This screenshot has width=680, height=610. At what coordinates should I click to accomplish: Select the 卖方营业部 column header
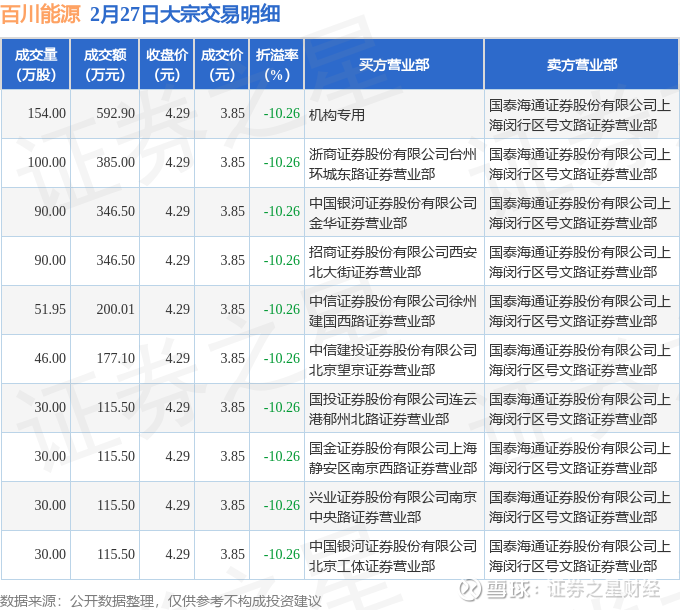pyautogui.click(x=582, y=65)
